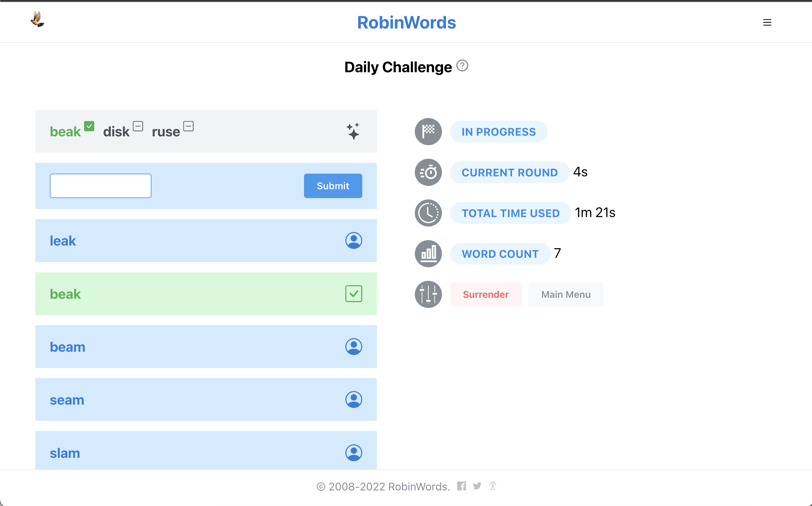The height and width of the screenshot is (506, 812).
Task: Click the Daily Challenge heading
Action: (398, 67)
